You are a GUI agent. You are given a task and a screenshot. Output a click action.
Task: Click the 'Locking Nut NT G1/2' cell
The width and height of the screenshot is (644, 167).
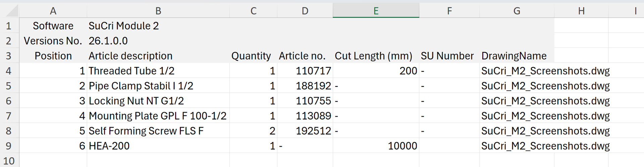point(158,101)
